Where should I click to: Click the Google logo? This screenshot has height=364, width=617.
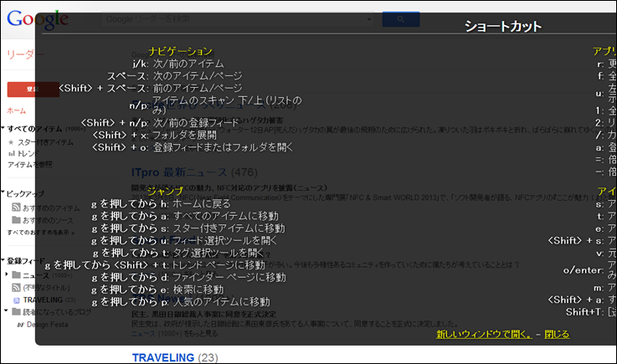[38, 20]
